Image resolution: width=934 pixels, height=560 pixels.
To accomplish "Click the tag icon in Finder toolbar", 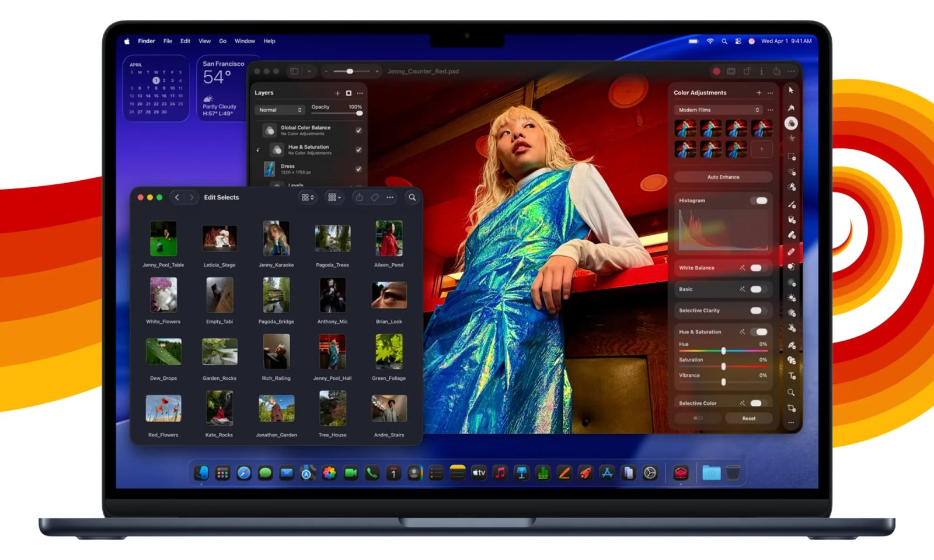I will click(375, 198).
